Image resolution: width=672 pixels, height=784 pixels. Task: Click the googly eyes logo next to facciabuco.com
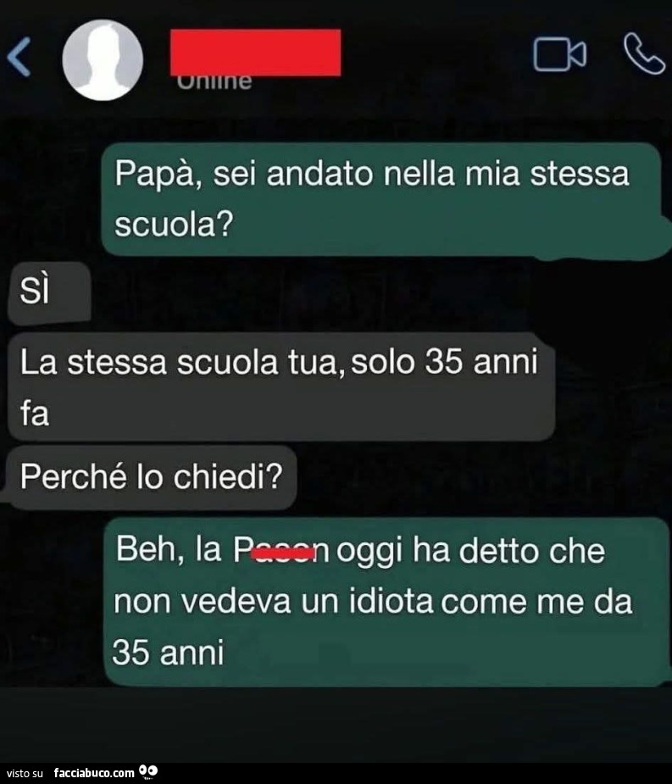(148, 771)
